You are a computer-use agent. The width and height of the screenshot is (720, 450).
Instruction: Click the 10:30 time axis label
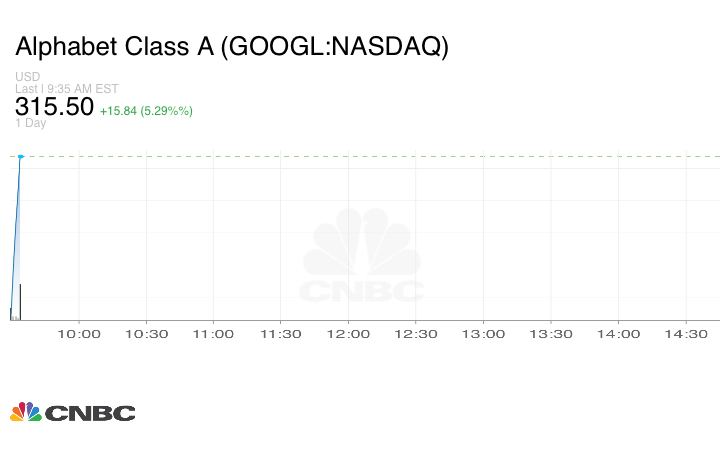pyautogui.click(x=146, y=334)
